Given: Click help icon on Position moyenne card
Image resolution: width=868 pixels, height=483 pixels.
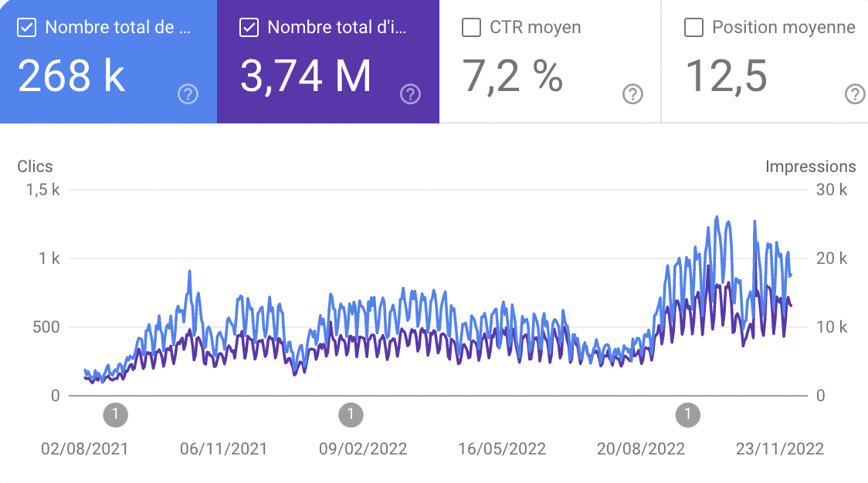Looking at the screenshot, I should (855, 94).
